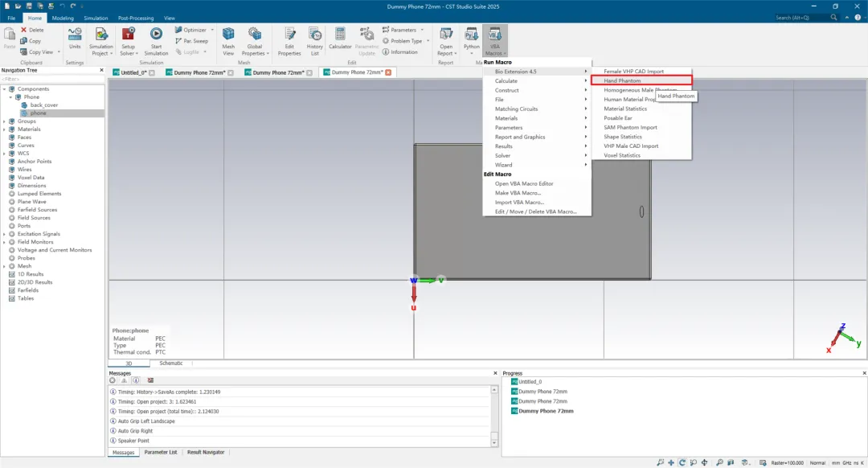
Task: Select back_cover in the tree
Action: click(43, 105)
